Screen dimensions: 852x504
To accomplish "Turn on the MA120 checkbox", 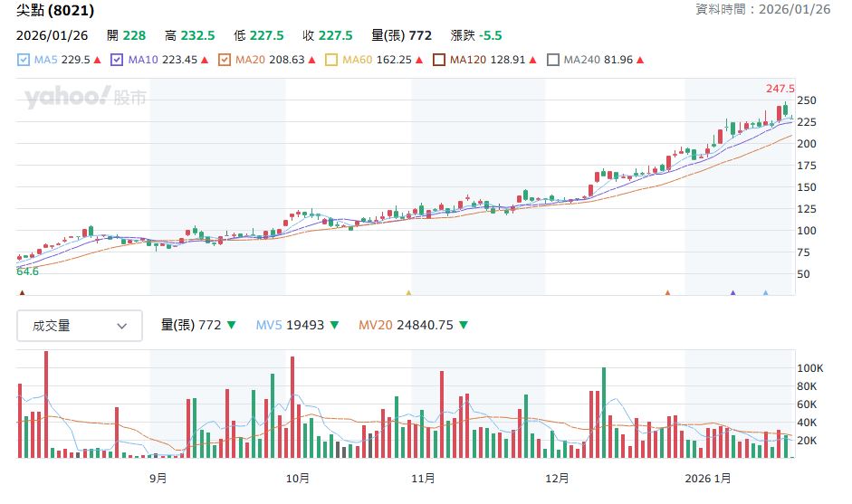I will (x=439, y=61).
